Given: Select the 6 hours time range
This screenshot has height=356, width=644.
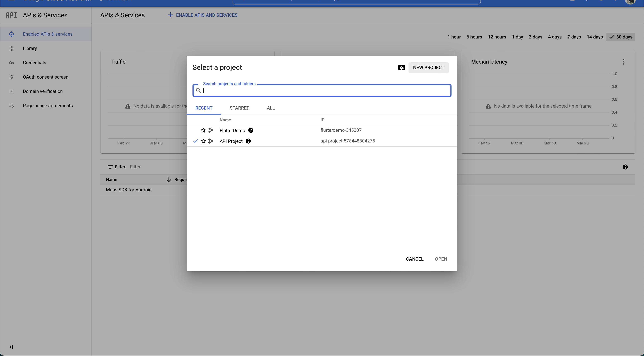Looking at the screenshot, I should point(474,37).
